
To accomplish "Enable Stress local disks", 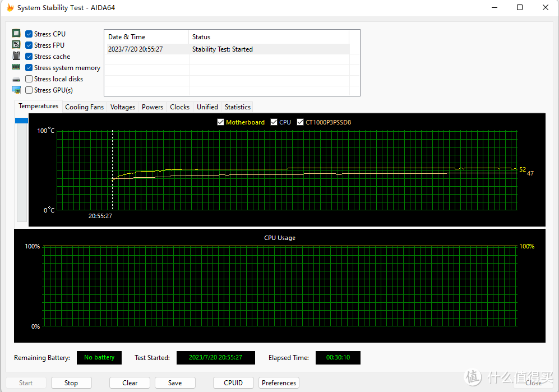I will 29,79.
